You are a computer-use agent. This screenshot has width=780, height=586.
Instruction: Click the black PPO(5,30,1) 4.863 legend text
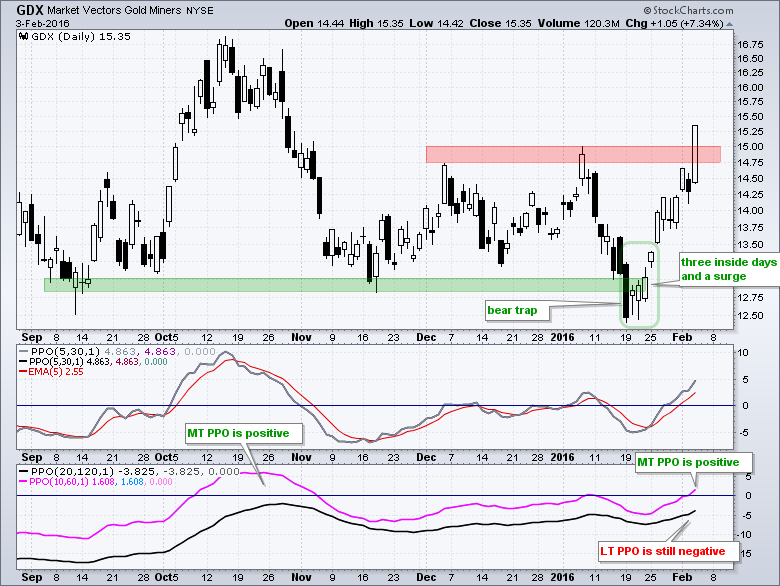[x=98, y=362]
